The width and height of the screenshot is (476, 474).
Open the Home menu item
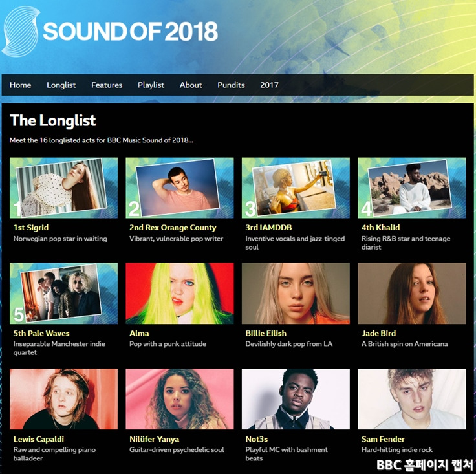(x=20, y=85)
